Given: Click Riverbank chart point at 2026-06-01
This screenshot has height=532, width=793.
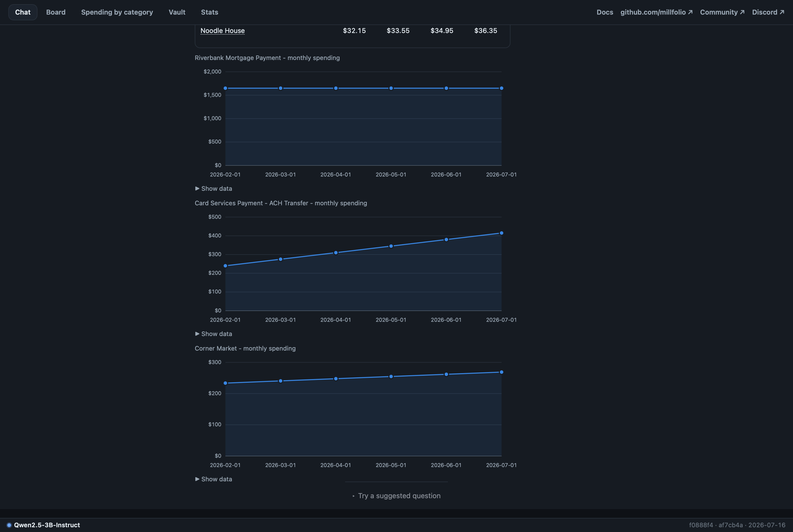Looking at the screenshot, I should click(x=446, y=88).
